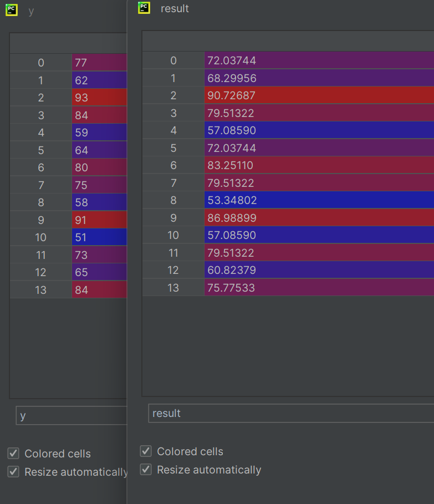This screenshot has height=504, width=434.
Task: Select result row 11 value 79.51322
Action: (x=319, y=253)
